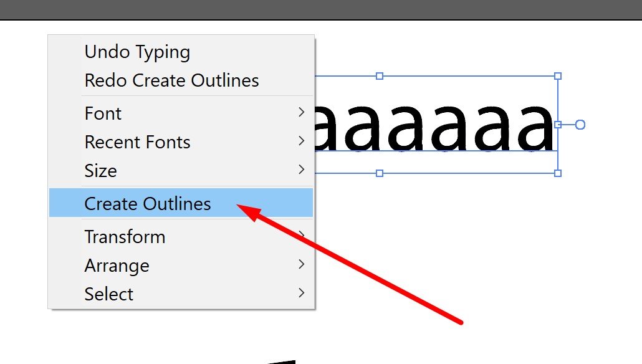
Task: Click Create Outlines in context menu
Action: (x=181, y=203)
